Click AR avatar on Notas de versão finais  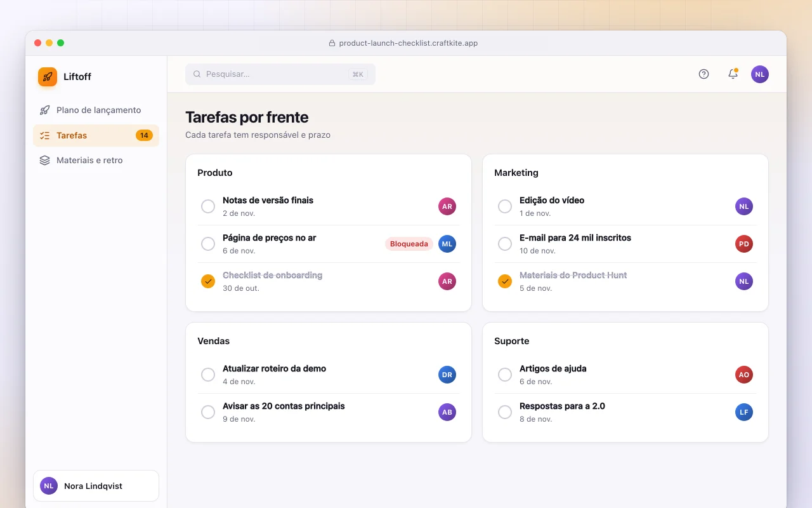447,206
